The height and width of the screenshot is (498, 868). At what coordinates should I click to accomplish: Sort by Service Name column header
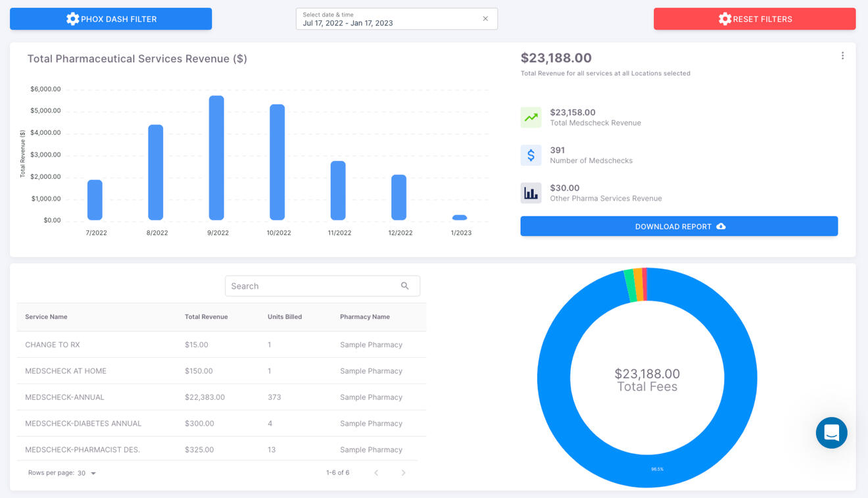46,317
